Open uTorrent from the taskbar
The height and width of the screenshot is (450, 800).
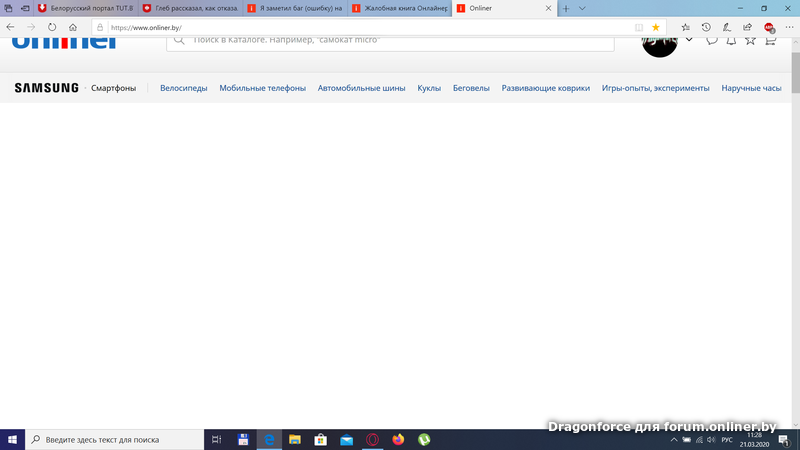pyautogui.click(x=424, y=439)
